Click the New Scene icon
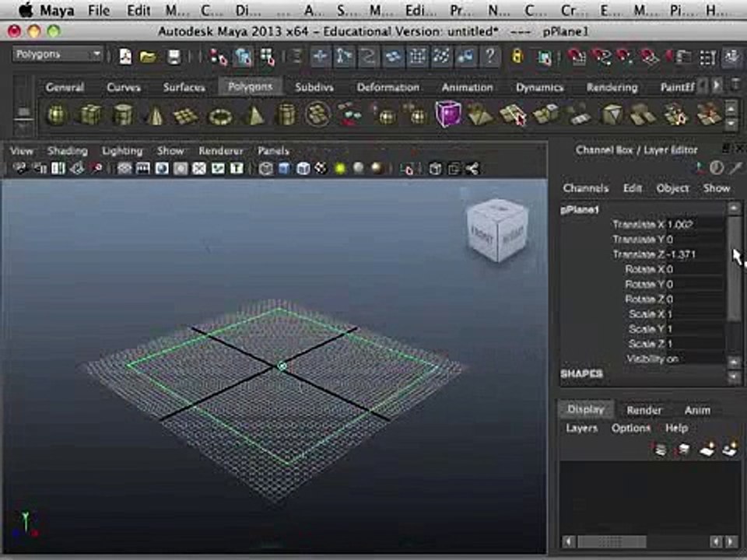 point(125,57)
